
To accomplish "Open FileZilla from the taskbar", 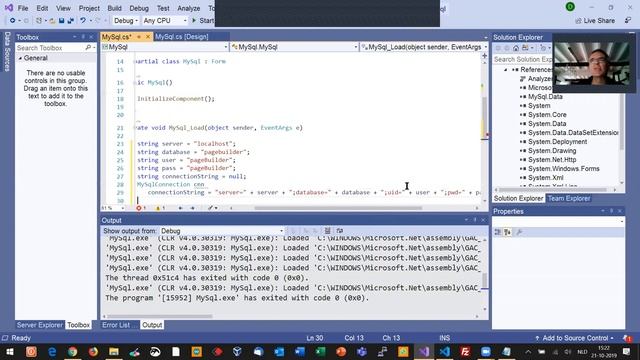I will tap(465, 351).
